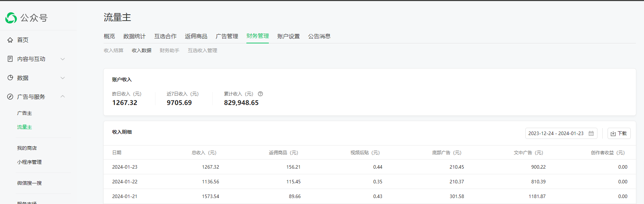The image size is (644, 204).
Task: Open the 账户设置 tab
Action: click(288, 36)
